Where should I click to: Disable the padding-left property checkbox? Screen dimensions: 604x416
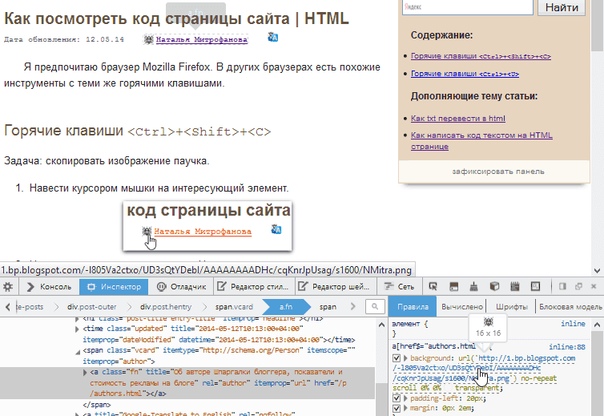pos(396,398)
